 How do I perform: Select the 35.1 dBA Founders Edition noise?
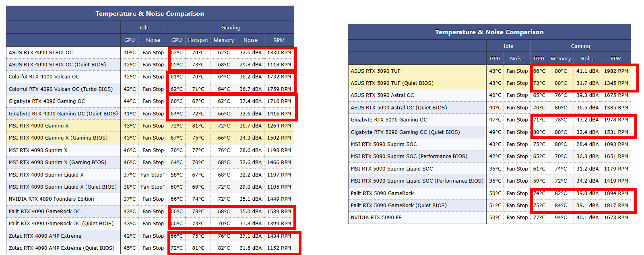click(x=250, y=199)
